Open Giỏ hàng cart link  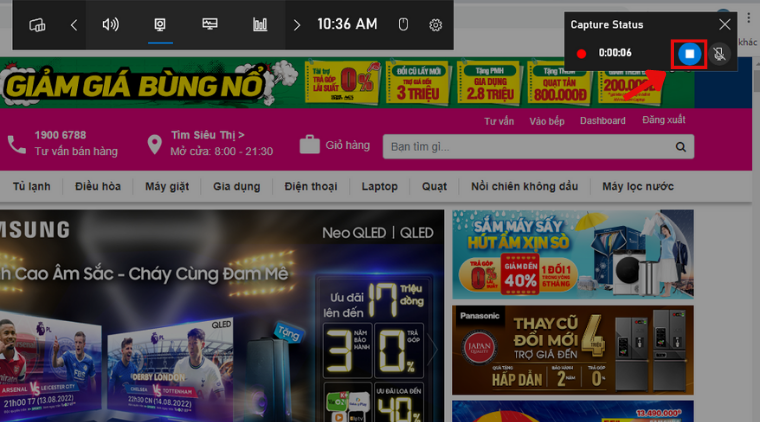(348, 145)
